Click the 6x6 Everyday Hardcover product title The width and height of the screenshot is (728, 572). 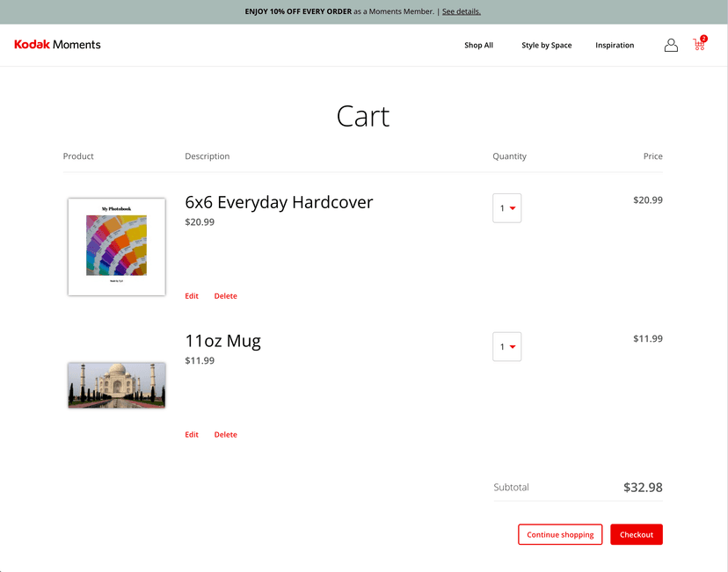click(x=279, y=202)
